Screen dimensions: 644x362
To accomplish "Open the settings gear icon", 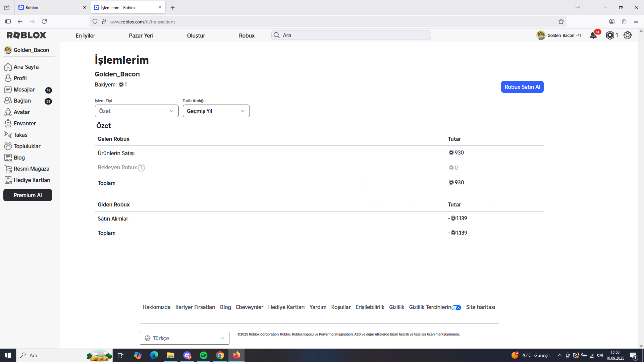I will click(x=628, y=35).
